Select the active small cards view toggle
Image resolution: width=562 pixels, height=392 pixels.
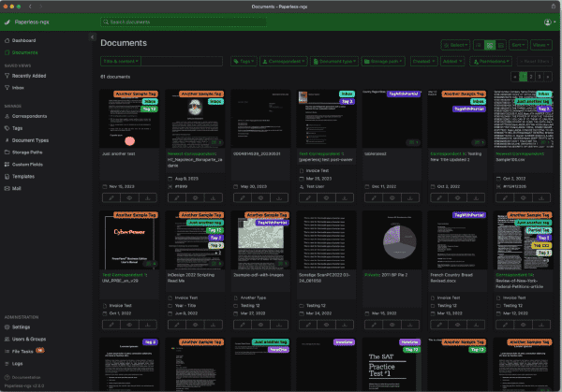coord(490,45)
